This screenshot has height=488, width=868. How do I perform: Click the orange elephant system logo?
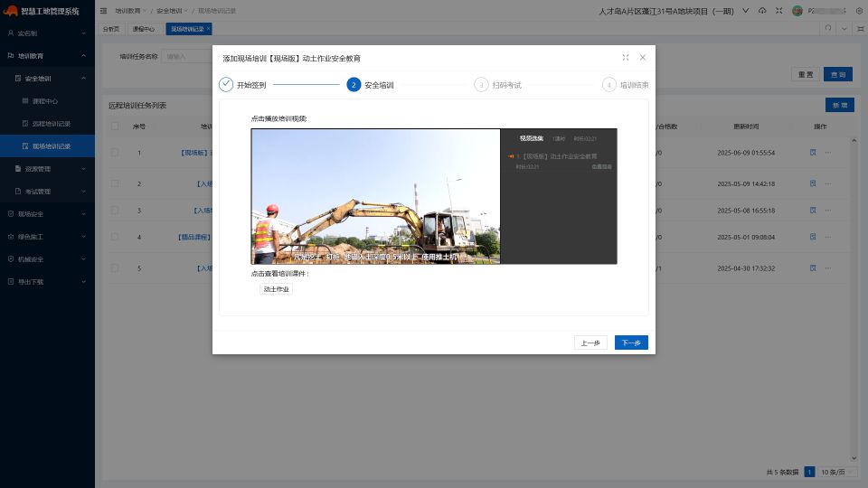click(11, 11)
